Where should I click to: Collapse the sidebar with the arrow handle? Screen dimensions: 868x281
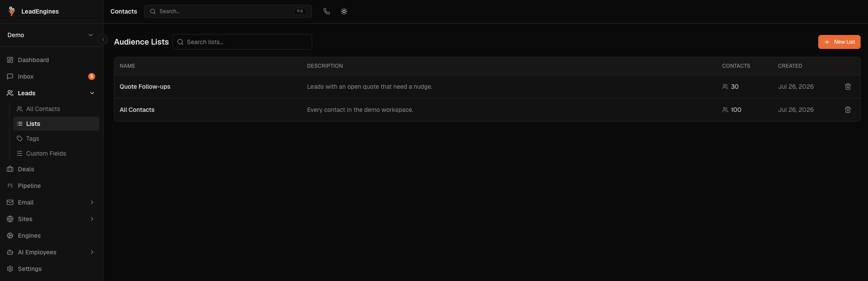pyautogui.click(x=103, y=39)
